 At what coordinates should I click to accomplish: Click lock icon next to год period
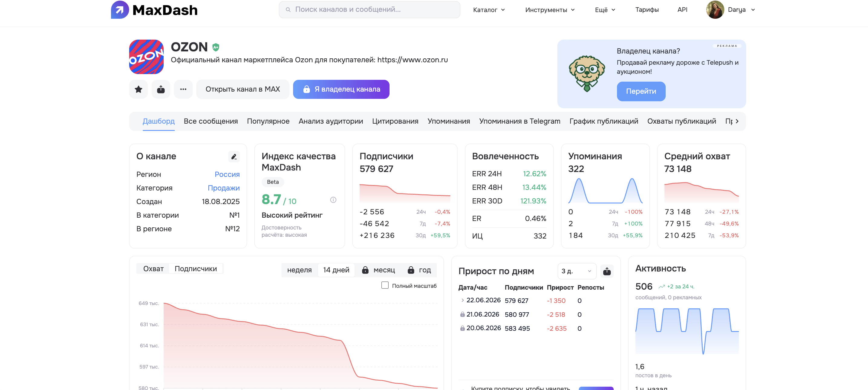(x=410, y=270)
